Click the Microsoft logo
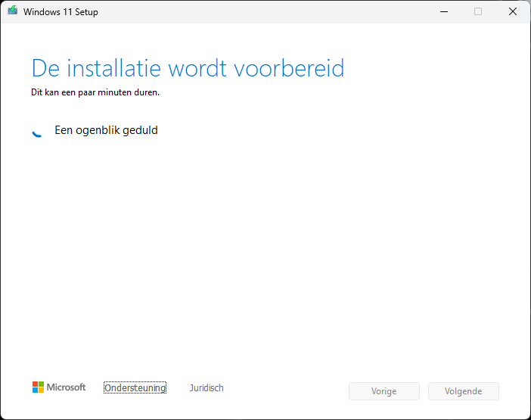Image resolution: width=531 pixels, height=420 pixels. click(x=59, y=387)
